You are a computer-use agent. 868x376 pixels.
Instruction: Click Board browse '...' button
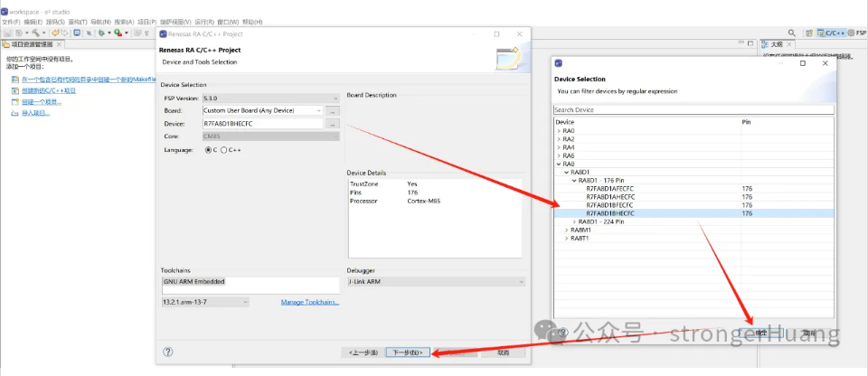332,111
